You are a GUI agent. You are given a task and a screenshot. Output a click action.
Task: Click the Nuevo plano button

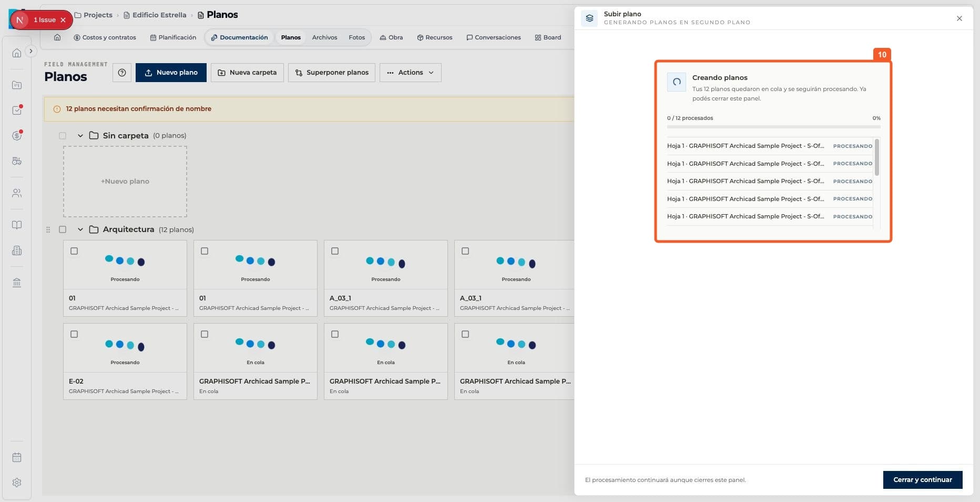171,73
